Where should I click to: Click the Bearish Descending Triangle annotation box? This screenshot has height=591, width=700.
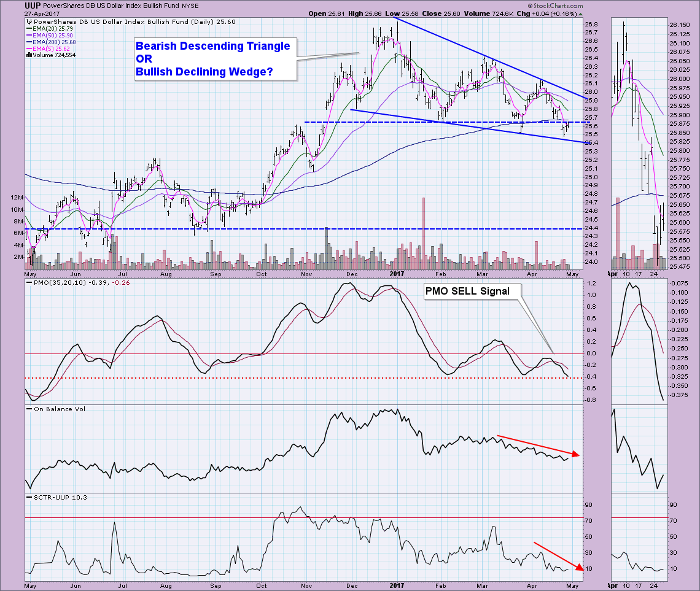pos(212,59)
